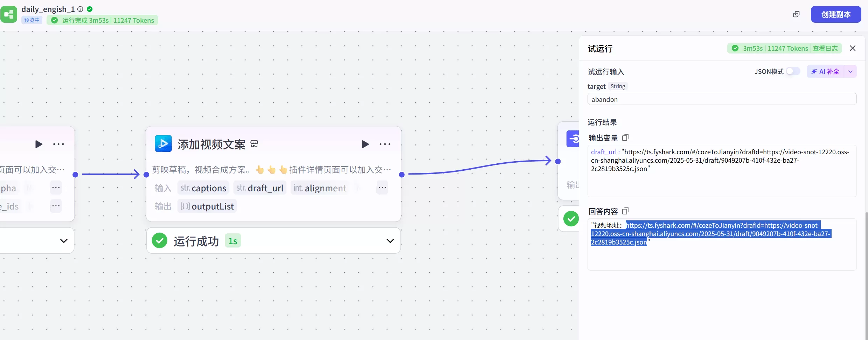Enable JSON模式 with its toggle switch
The width and height of the screenshot is (868, 340).
tap(793, 71)
